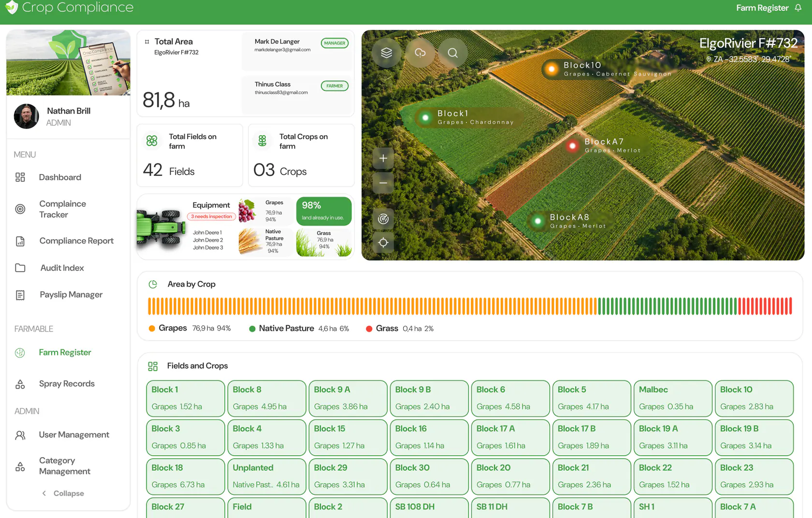Image resolution: width=812 pixels, height=518 pixels.
Task: Click the Area by Crop pie icon
Action: tap(153, 284)
